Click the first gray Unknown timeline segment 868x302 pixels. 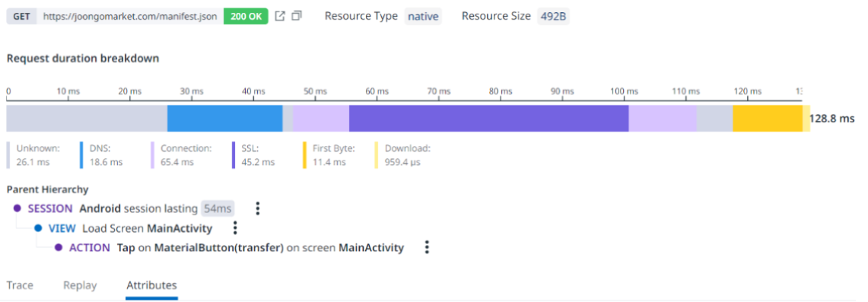point(87,119)
